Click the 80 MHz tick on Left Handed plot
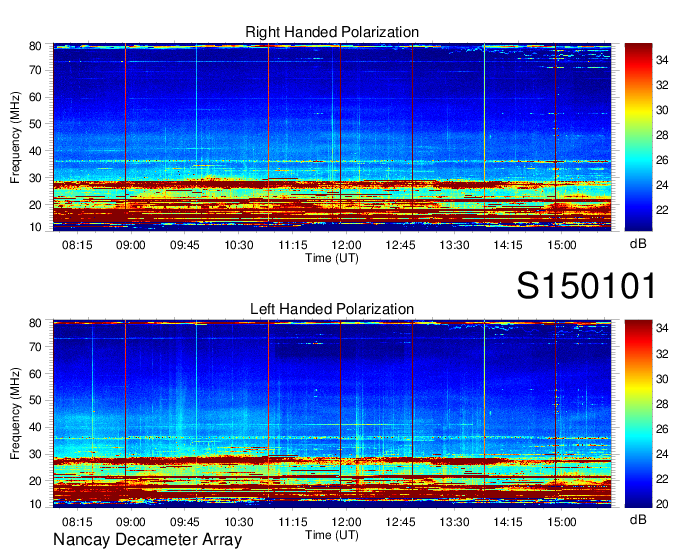 tap(35, 323)
